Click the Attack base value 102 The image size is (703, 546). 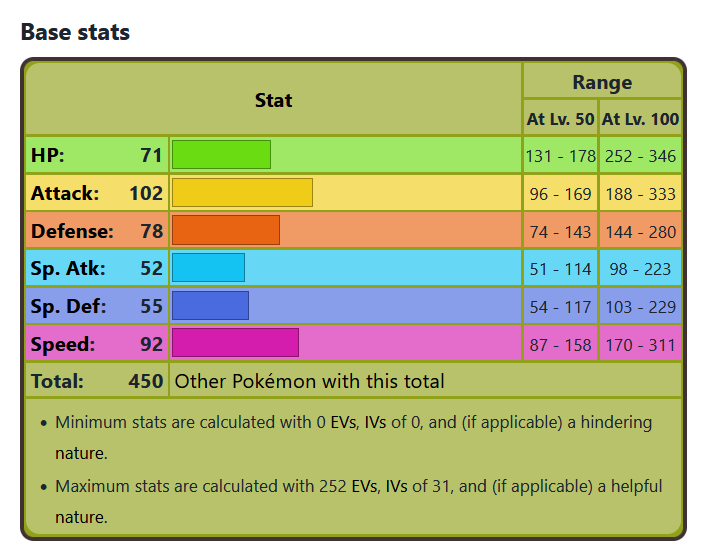(x=146, y=194)
